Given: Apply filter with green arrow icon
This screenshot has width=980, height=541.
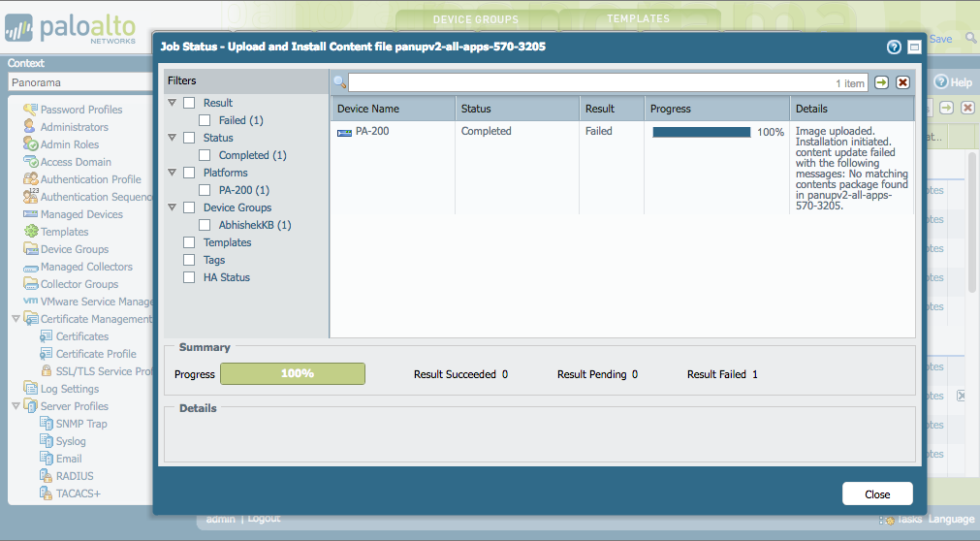Looking at the screenshot, I should [881, 82].
